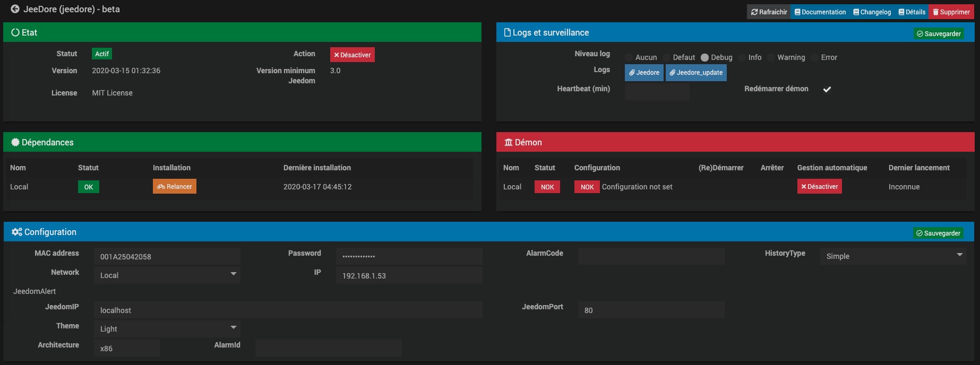Image resolution: width=980 pixels, height=365 pixels.
Task: Click the MAC address input field
Action: pos(167,256)
